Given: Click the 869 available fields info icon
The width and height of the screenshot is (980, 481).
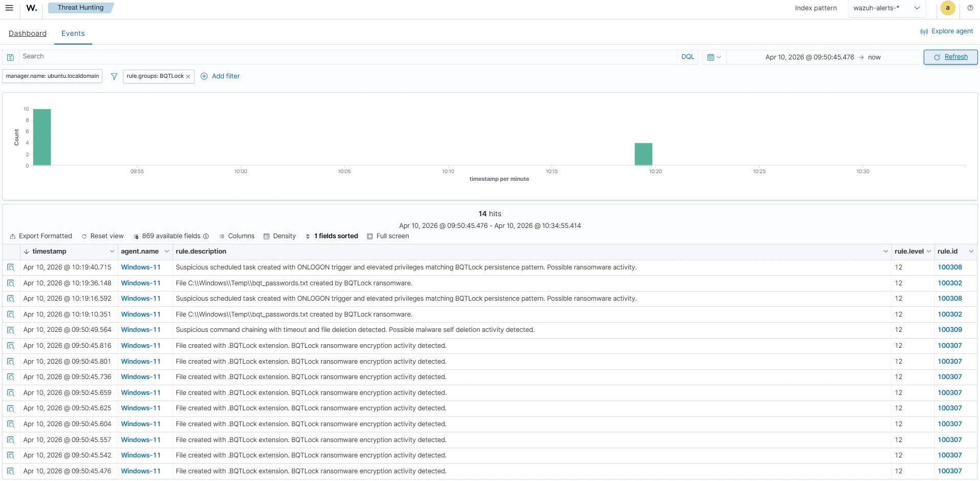Looking at the screenshot, I should [206, 236].
